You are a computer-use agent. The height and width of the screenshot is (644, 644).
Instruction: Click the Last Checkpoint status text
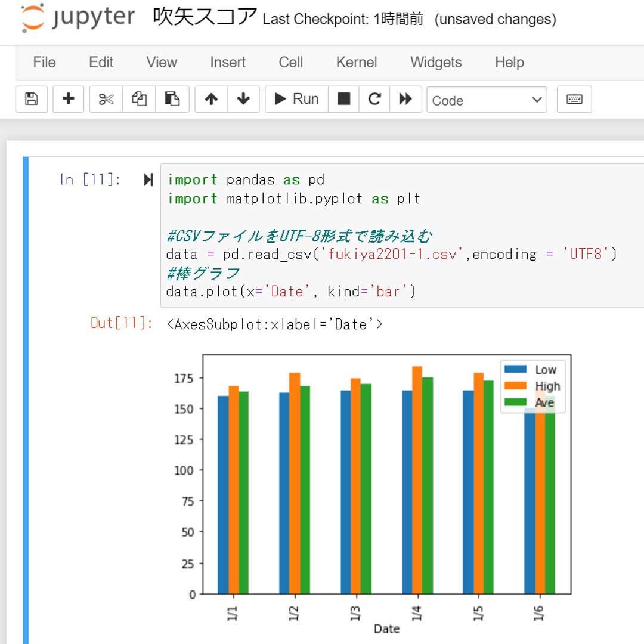point(343,19)
